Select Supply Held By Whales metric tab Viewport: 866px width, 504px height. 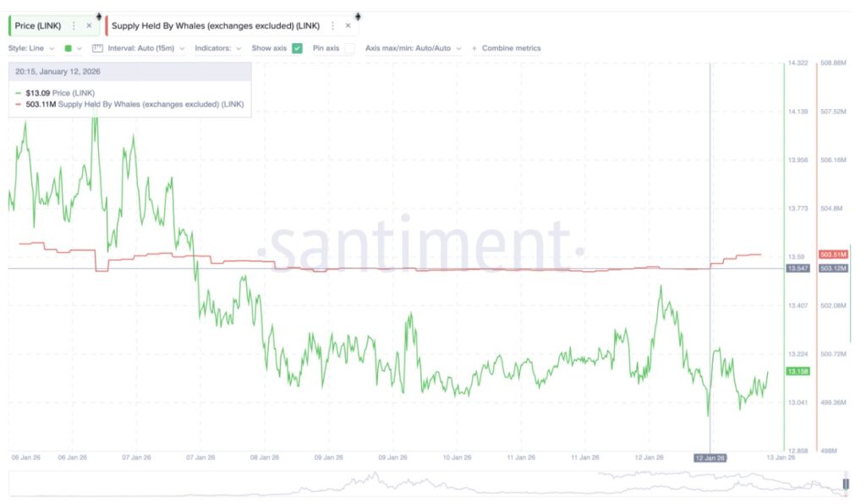point(215,26)
